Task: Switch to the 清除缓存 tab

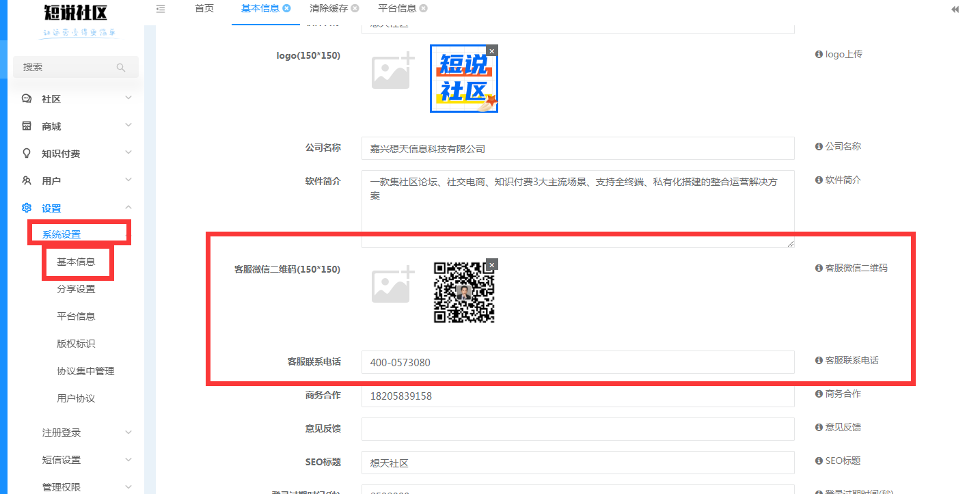Action: coord(329,9)
